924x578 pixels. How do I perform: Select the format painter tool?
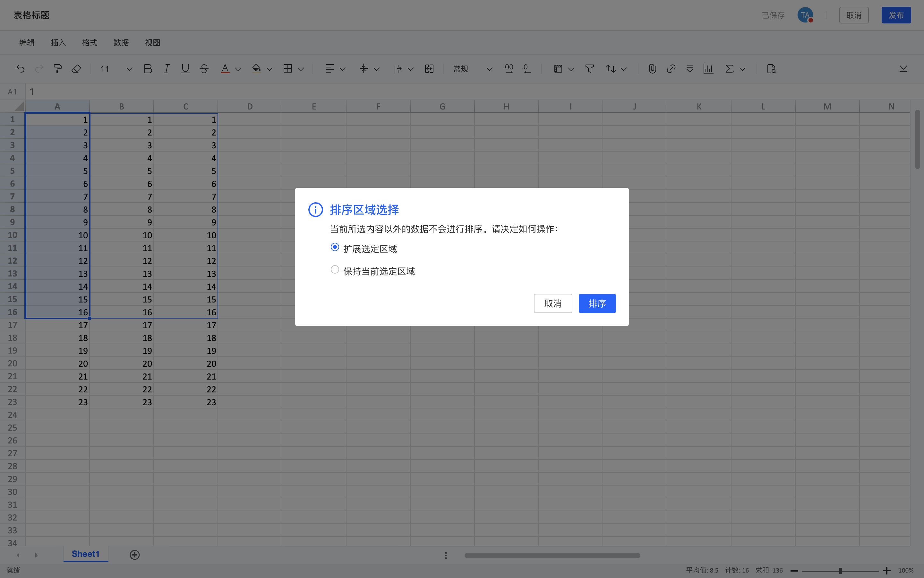click(58, 69)
